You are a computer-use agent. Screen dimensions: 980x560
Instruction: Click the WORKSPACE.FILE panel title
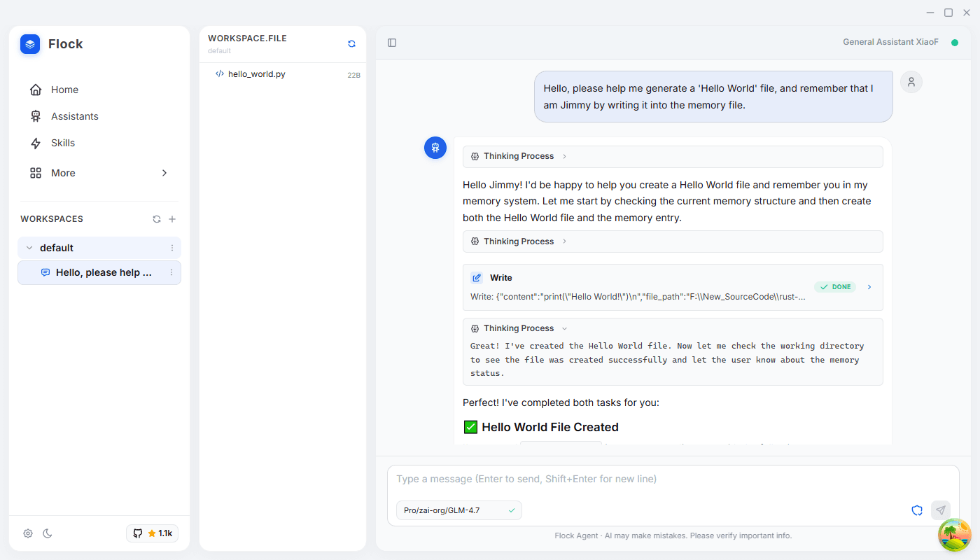[x=247, y=38]
